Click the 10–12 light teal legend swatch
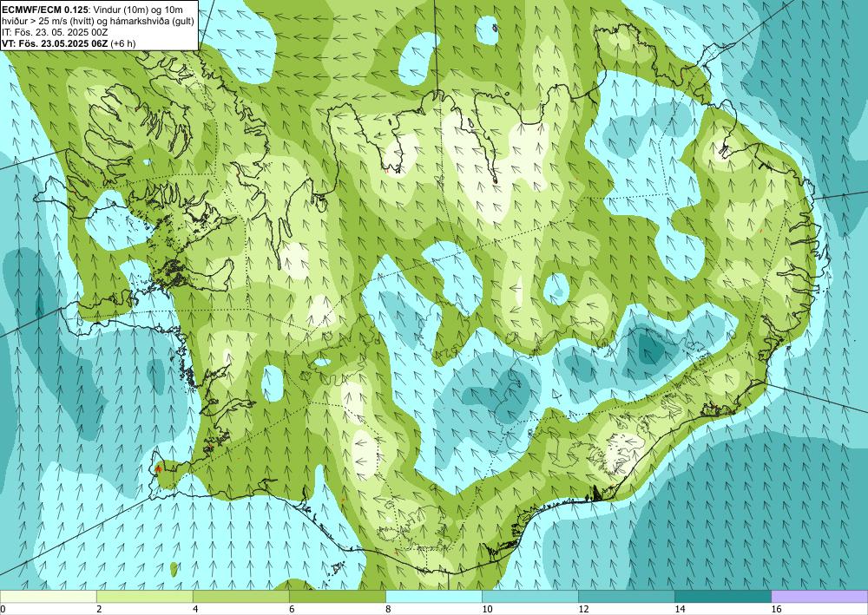Image resolution: width=868 pixels, height=615 pixels. [x=530, y=596]
